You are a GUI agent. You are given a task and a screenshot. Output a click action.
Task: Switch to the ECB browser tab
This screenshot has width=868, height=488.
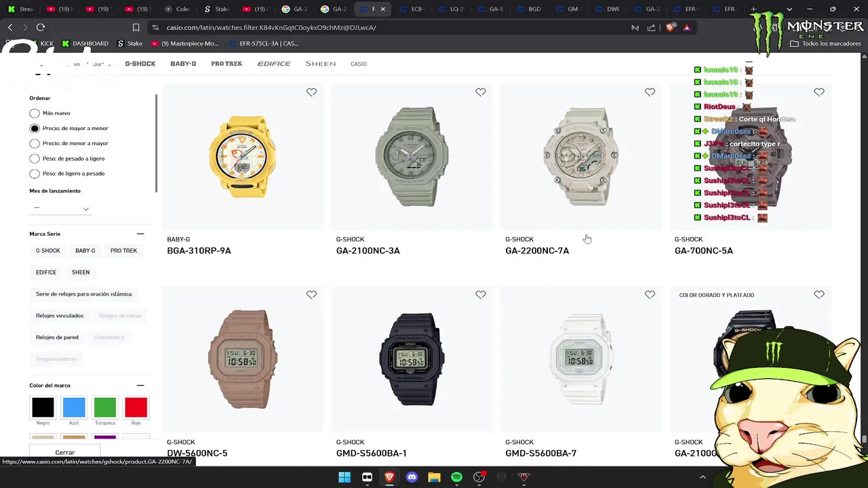[413, 9]
